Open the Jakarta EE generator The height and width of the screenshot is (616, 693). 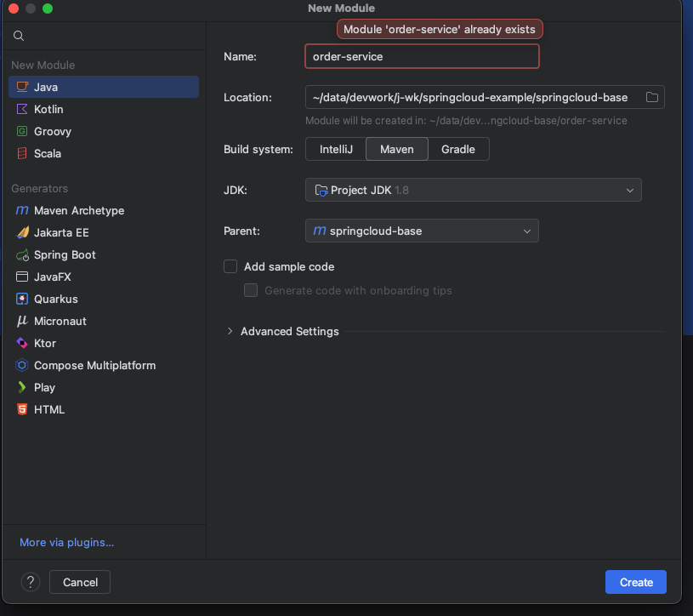coord(65,232)
